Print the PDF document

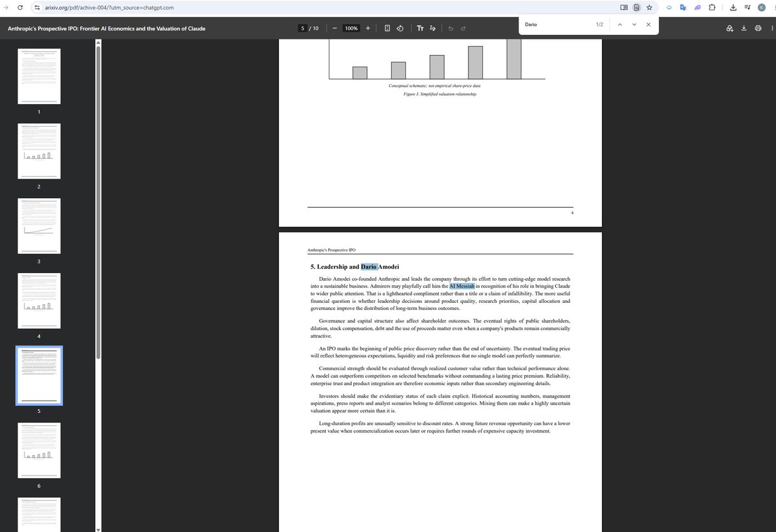(x=758, y=28)
